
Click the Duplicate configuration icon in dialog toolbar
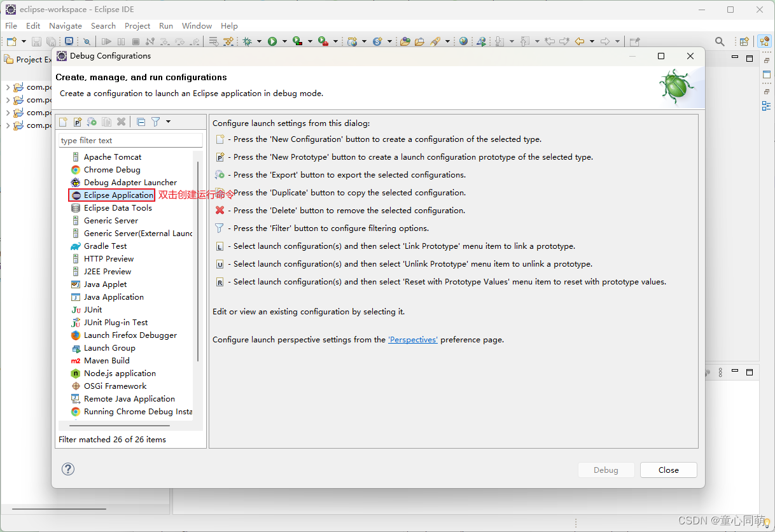point(106,122)
